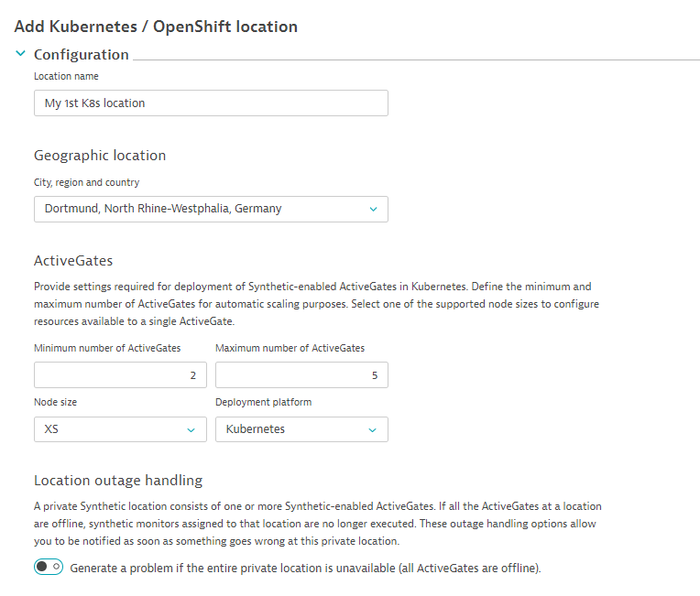Screen dimensions: 700x596
Task: Click the Location name text field
Action: click(211, 103)
